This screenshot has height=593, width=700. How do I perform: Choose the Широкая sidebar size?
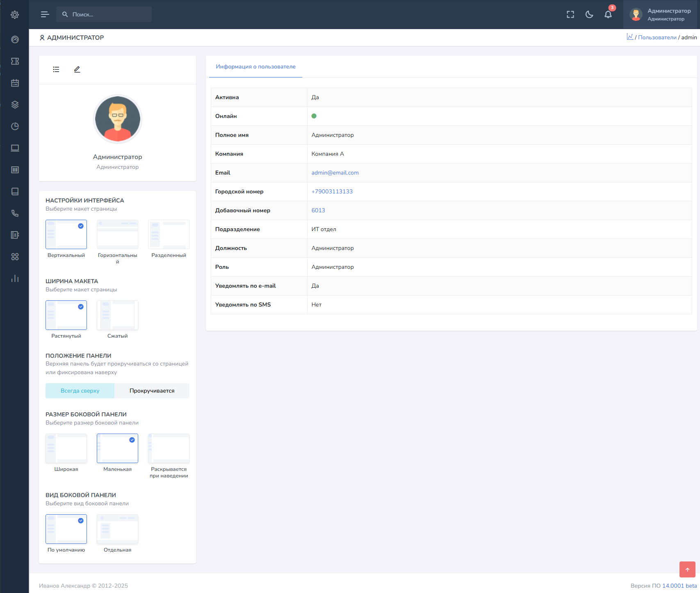click(66, 448)
